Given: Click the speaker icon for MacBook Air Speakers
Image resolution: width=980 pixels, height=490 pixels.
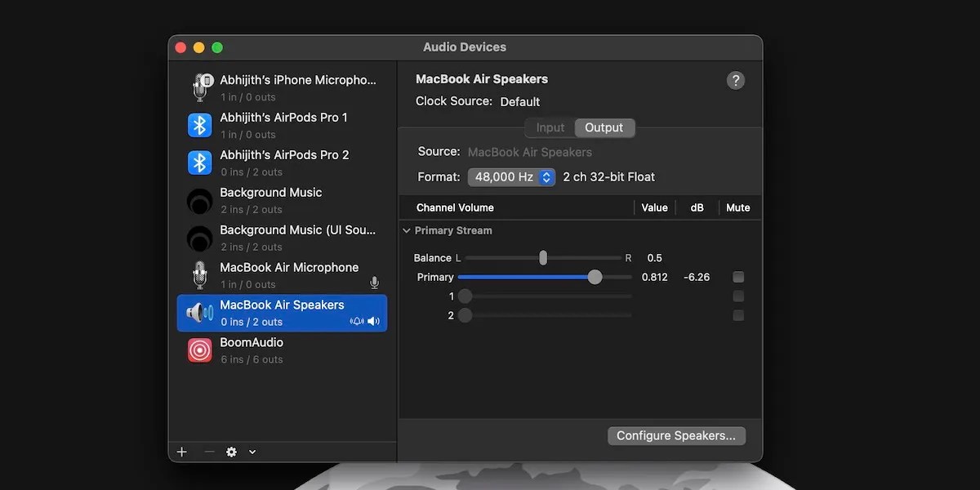Looking at the screenshot, I should 199,312.
